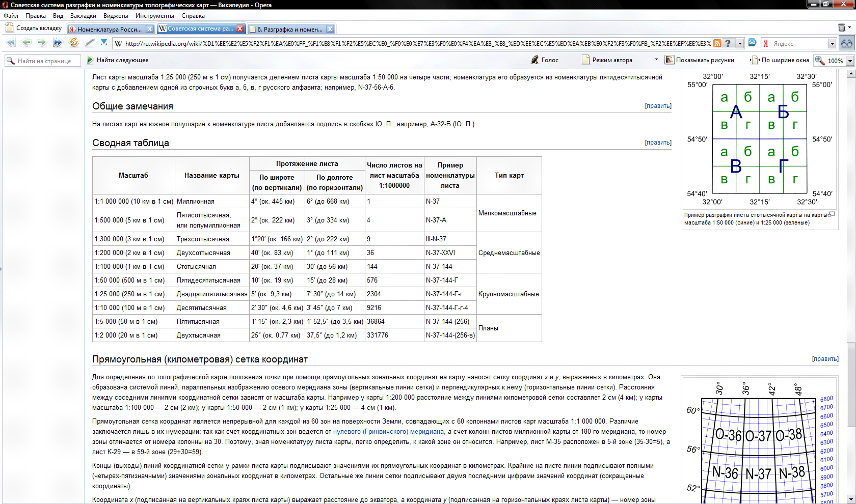Open the Yandex search engine dropdown

pos(832,44)
